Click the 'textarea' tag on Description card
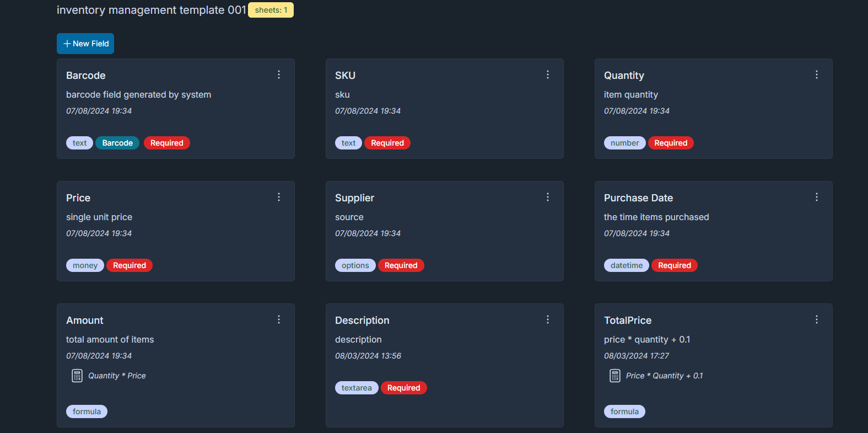Screen dimensions: 868x433 point(357,388)
